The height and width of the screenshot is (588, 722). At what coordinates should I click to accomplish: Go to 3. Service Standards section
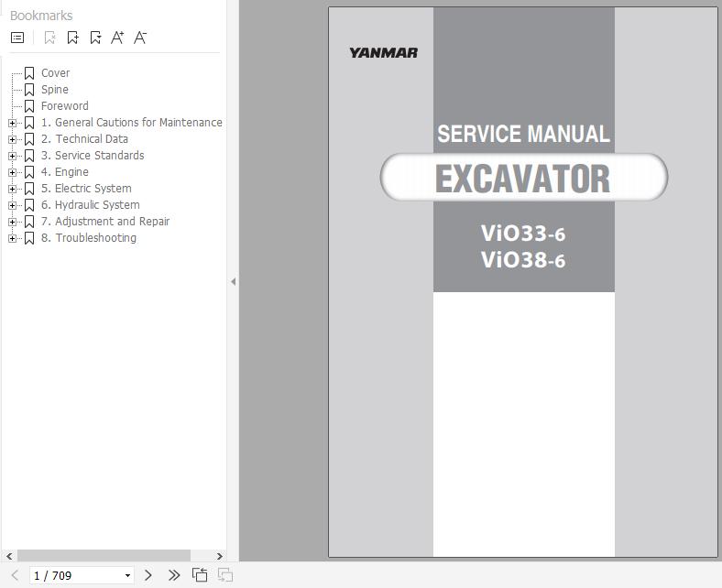[93, 156]
